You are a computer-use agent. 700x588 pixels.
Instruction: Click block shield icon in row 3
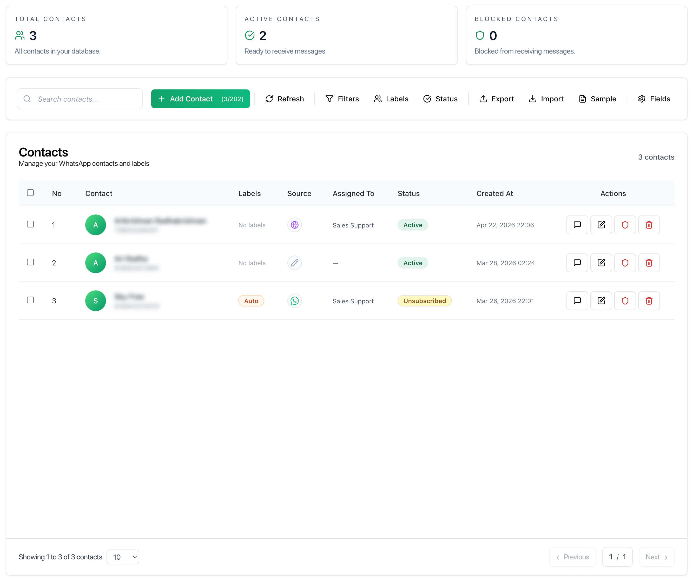pyautogui.click(x=625, y=301)
